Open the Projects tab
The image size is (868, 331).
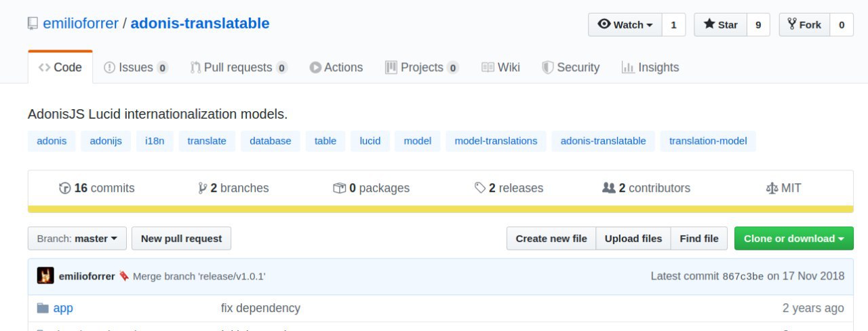coord(422,67)
